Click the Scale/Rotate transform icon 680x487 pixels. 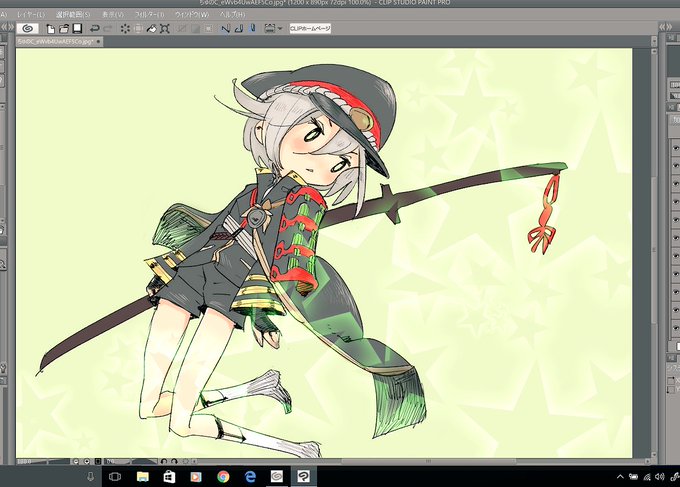(165, 29)
